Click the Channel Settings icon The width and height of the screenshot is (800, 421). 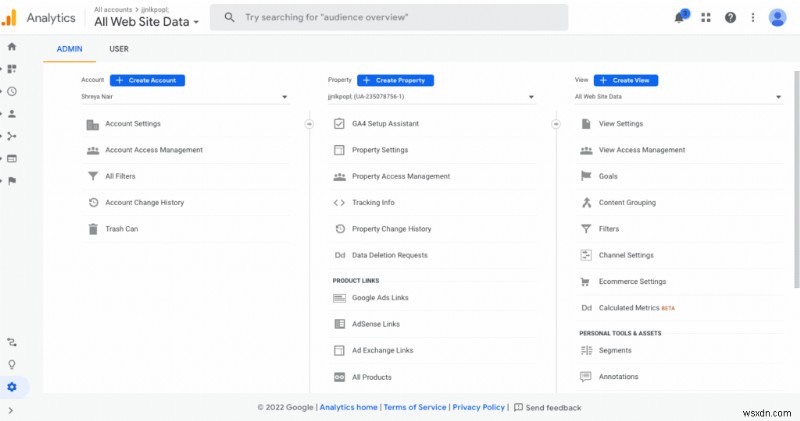point(586,255)
